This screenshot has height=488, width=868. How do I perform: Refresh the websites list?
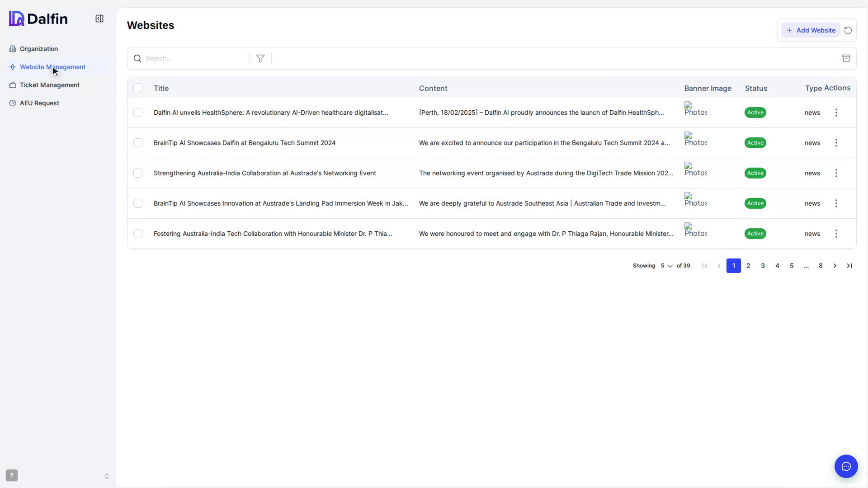pos(848,30)
